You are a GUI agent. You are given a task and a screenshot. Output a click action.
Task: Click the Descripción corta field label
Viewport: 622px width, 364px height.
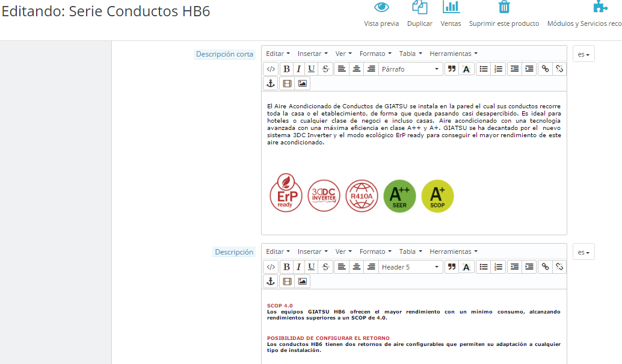point(224,54)
